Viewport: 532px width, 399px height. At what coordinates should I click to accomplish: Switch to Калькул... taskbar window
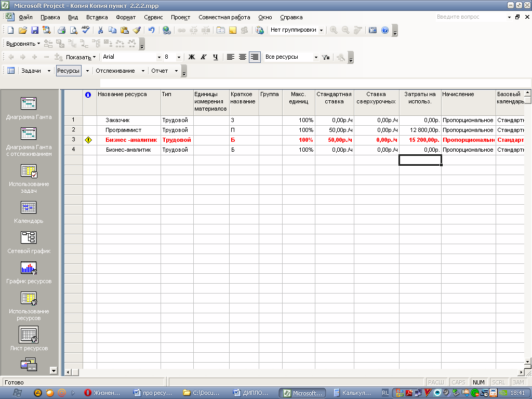coord(353,393)
